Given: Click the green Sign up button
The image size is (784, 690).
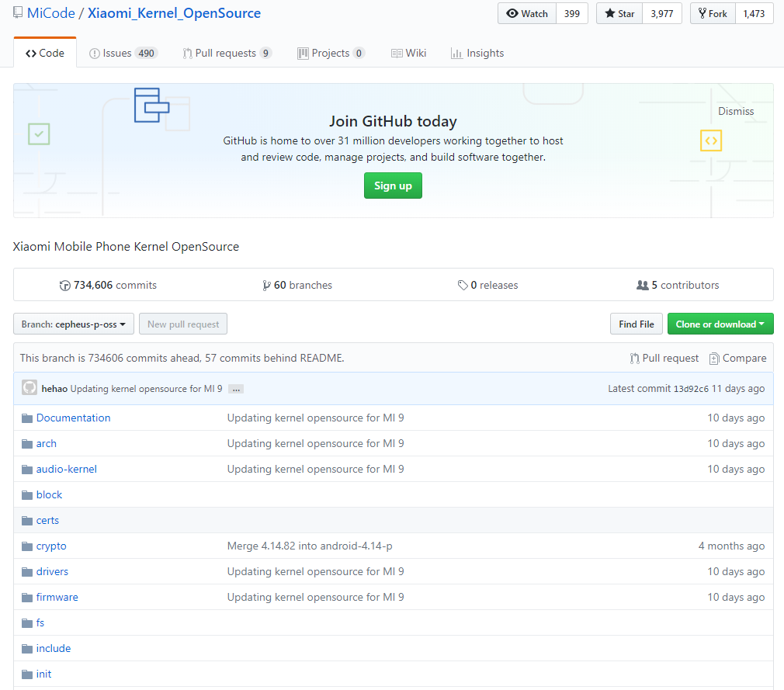Looking at the screenshot, I should click(x=393, y=186).
